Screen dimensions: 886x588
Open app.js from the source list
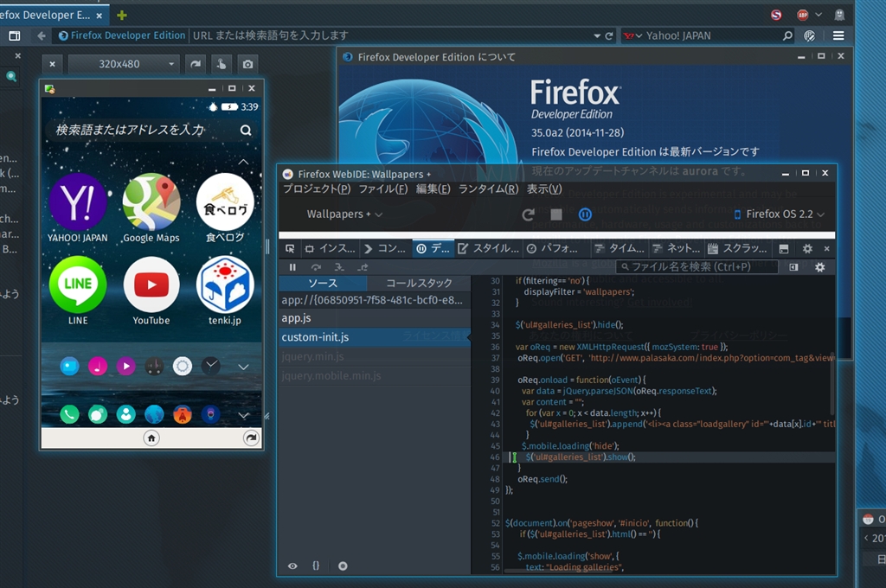pyautogui.click(x=296, y=318)
